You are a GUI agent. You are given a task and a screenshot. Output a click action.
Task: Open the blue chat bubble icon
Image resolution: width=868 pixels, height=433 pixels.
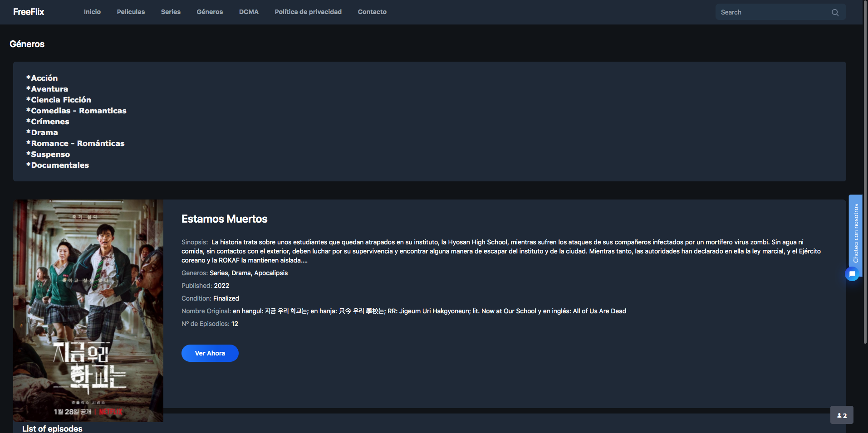[852, 274]
